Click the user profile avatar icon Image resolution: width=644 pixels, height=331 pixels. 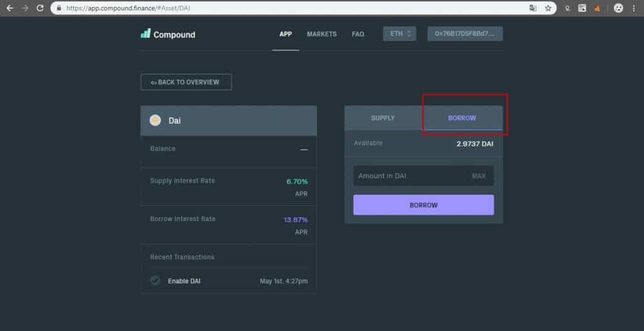pos(618,8)
